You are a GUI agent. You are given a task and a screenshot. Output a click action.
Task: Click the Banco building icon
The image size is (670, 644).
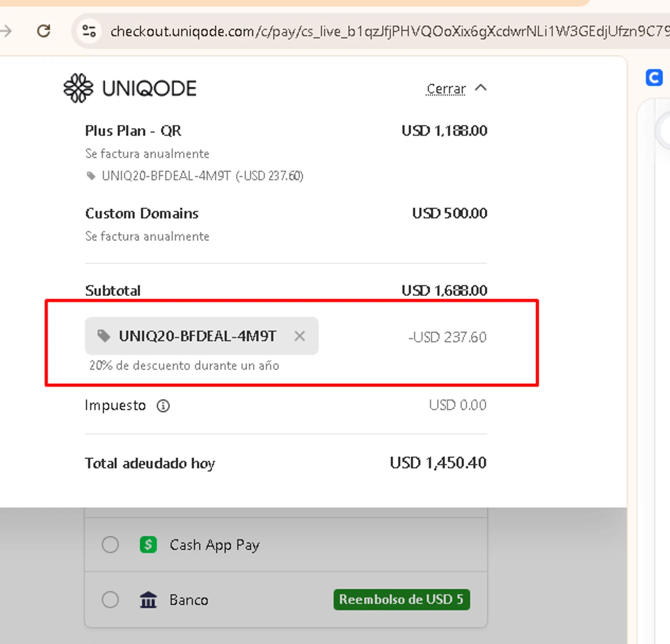(148, 600)
